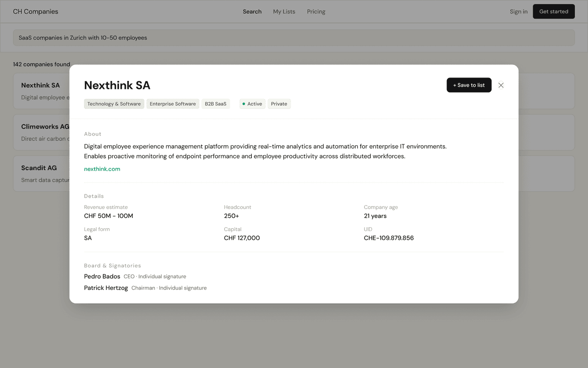Click the Get started button
Image resolution: width=588 pixels, height=368 pixels.
[554, 11]
